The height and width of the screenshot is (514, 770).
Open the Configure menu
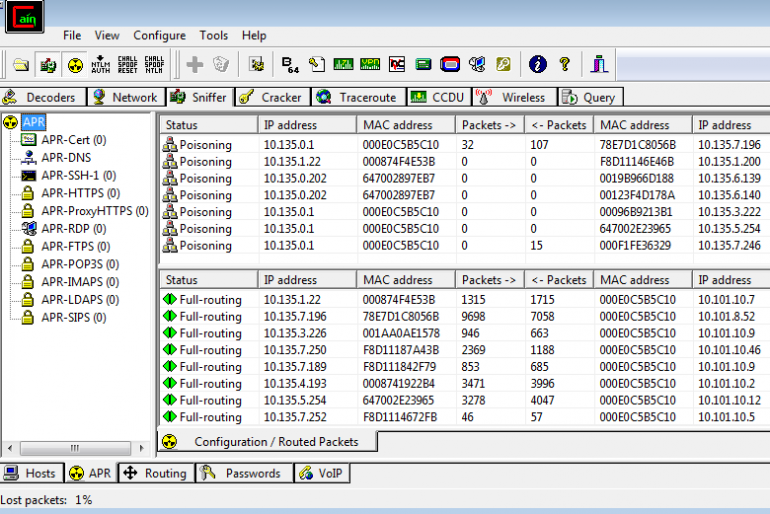coord(160,35)
